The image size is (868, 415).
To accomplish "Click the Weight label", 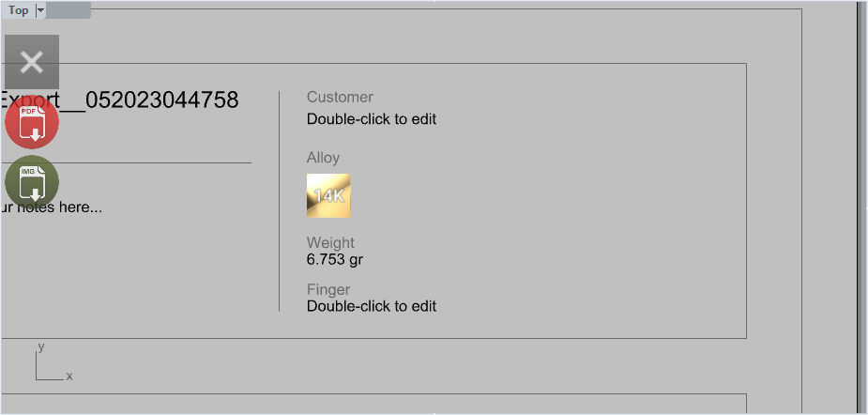I will point(330,243).
